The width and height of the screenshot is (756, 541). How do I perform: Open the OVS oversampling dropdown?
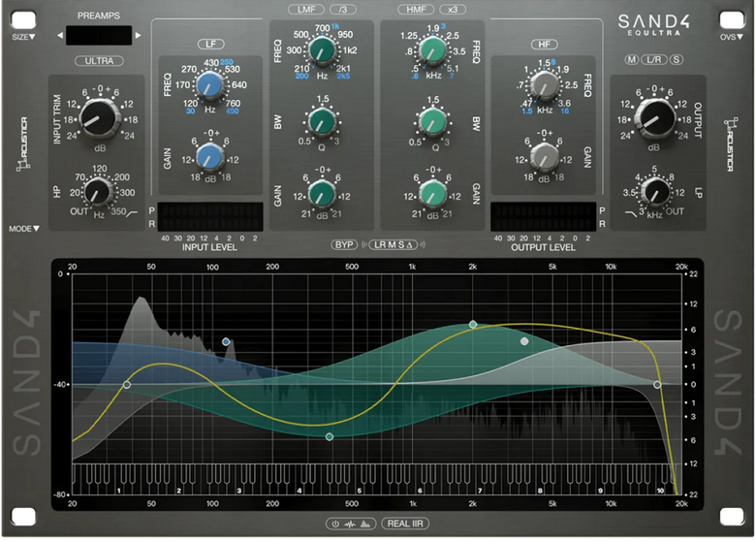731,37
